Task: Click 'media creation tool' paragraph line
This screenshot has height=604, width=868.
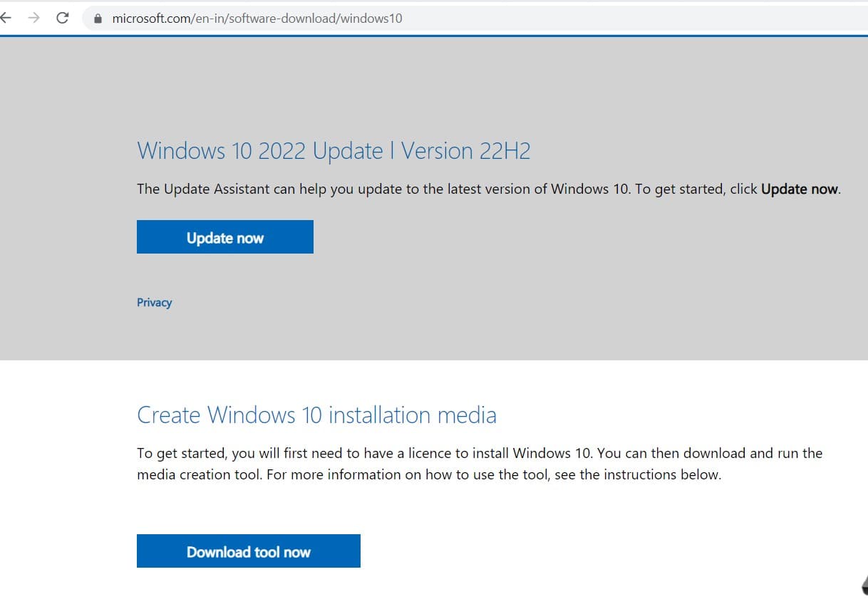Action: [200, 475]
